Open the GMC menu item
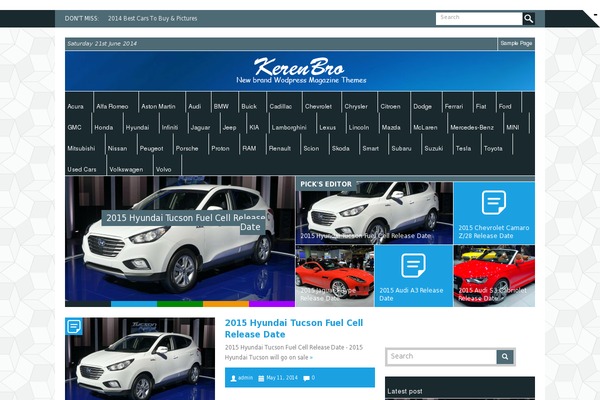Image resolution: width=600 pixels, height=400 pixels. [74, 127]
